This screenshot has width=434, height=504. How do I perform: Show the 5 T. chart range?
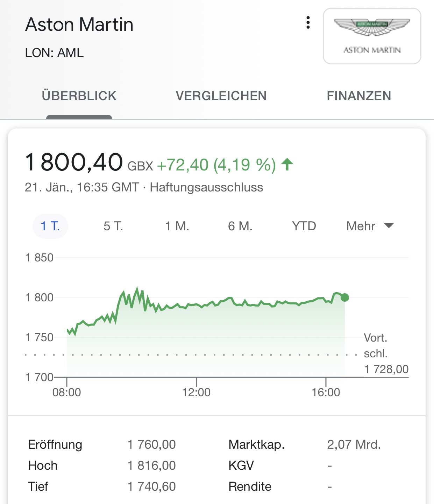point(113,226)
